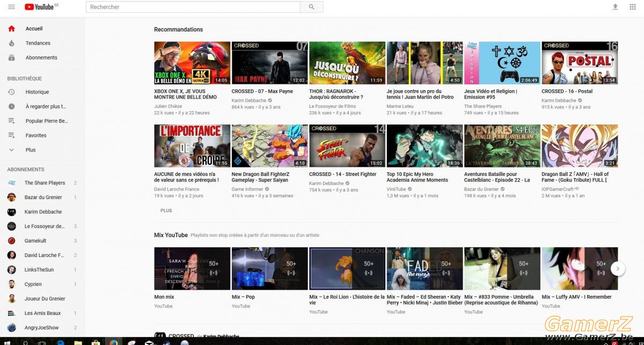Open the Le Roi Lion mix thumbnail
644x345 pixels.
click(x=347, y=269)
